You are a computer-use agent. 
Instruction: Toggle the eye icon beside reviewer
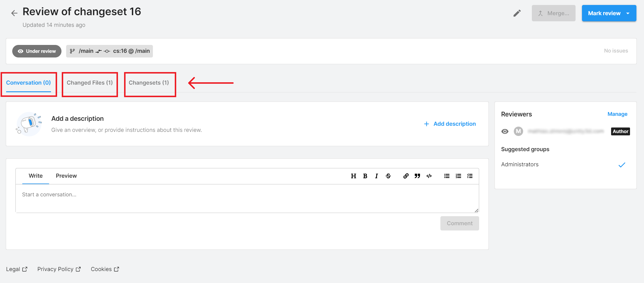505,132
